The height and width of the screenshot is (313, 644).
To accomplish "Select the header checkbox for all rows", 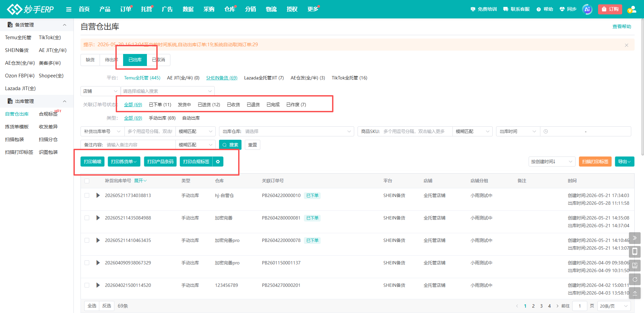I will (x=87, y=181).
